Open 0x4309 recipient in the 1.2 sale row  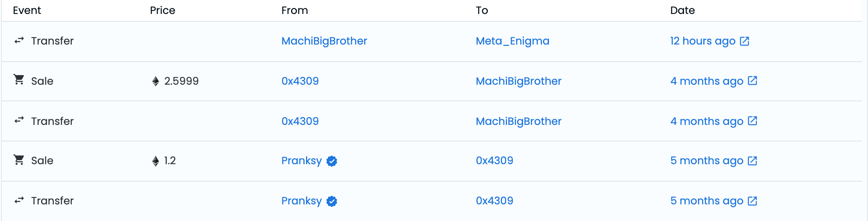click(x=494, y=161)
